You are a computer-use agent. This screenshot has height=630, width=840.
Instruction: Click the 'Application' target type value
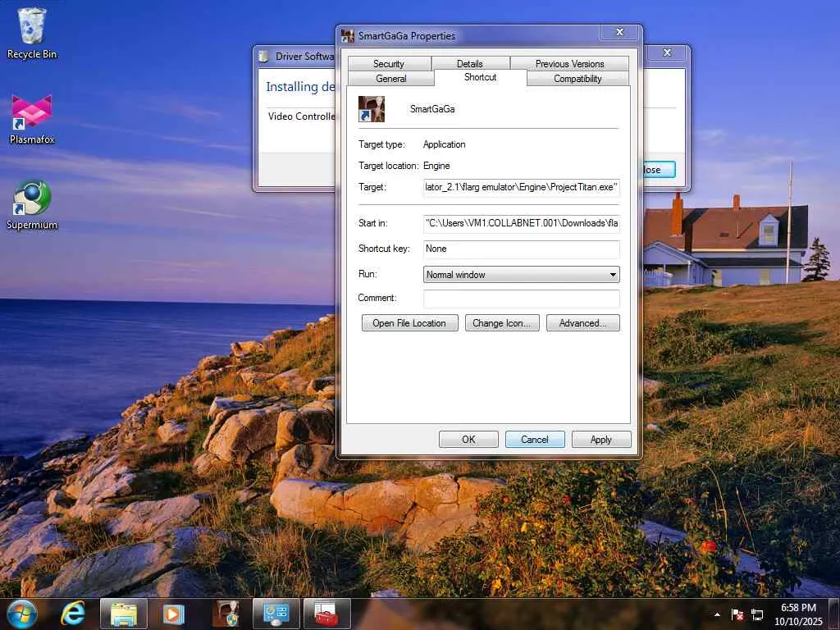444,144
